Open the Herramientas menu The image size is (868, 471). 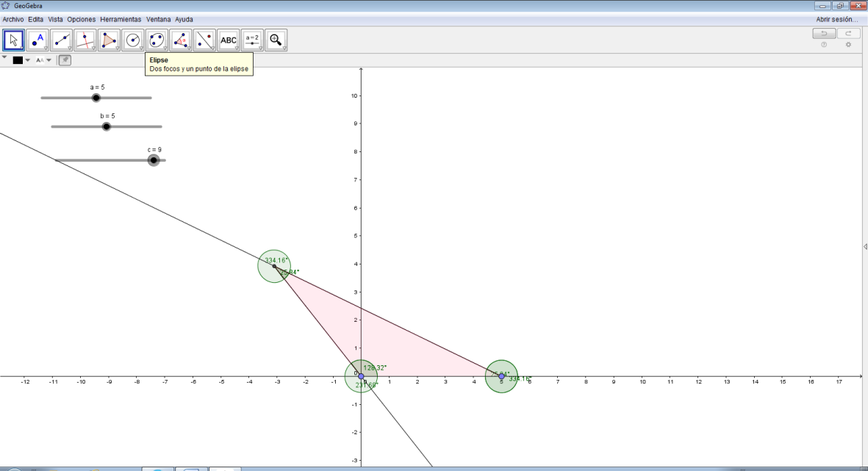click(x=121, y=19)
